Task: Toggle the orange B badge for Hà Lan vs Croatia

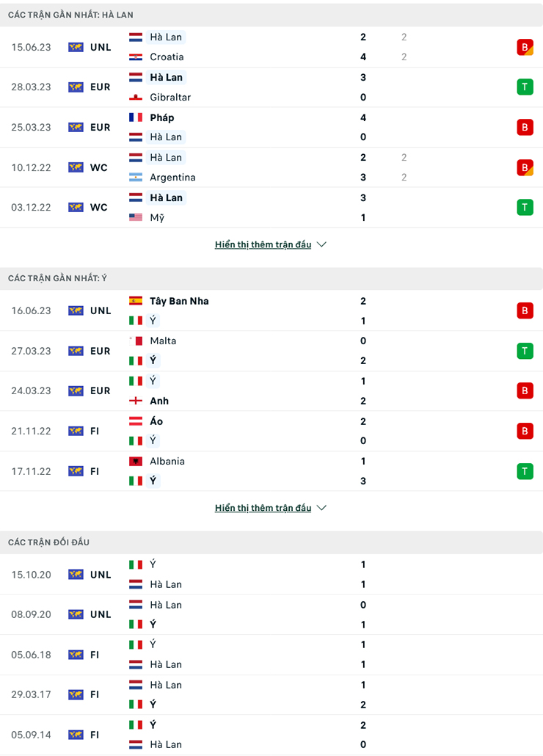Action: click(x=525, y=46)
